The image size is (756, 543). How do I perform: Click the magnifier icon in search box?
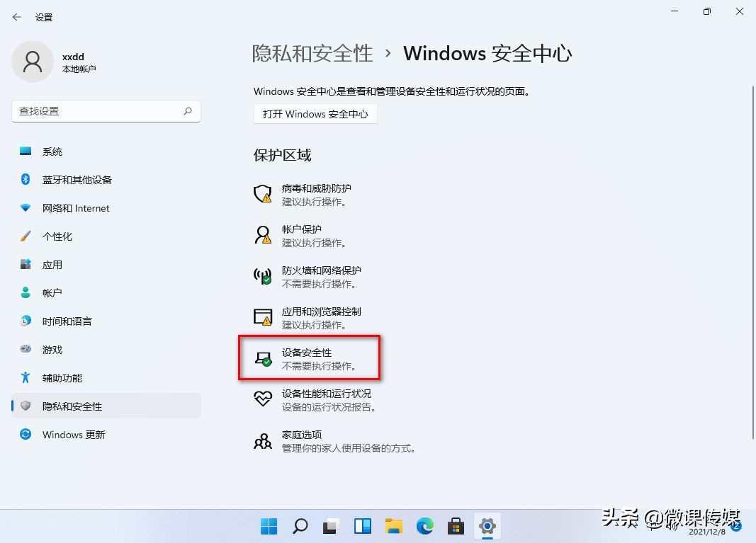(188, 111)
